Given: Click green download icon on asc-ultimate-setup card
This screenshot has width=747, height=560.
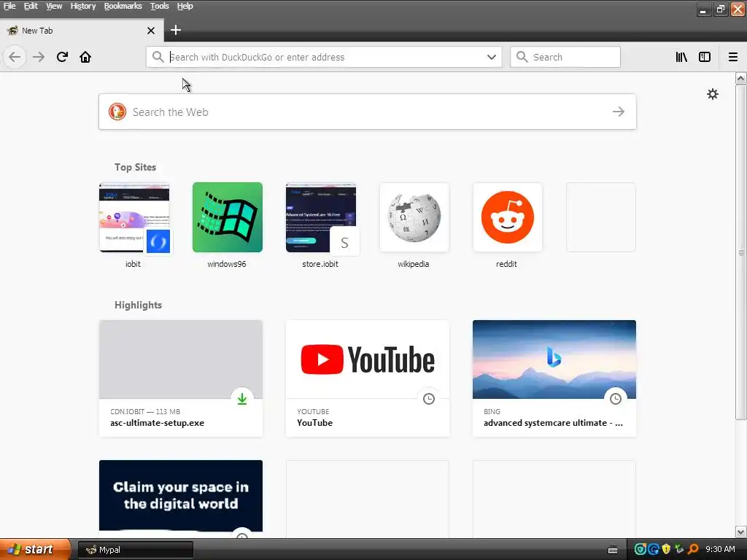Looking at the screenshot, I should (x=242, y=399).
